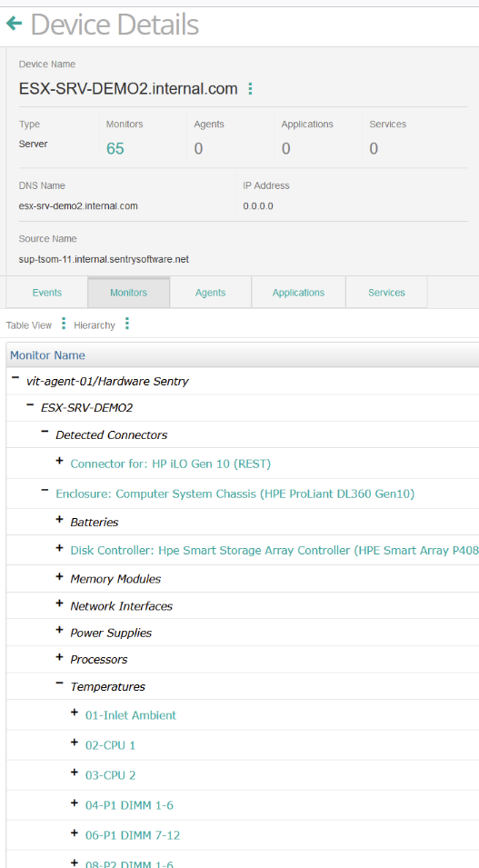Select the Monitors tab
Image resolution: width=479 pixels, height=868 pixels.
[128, 293]
